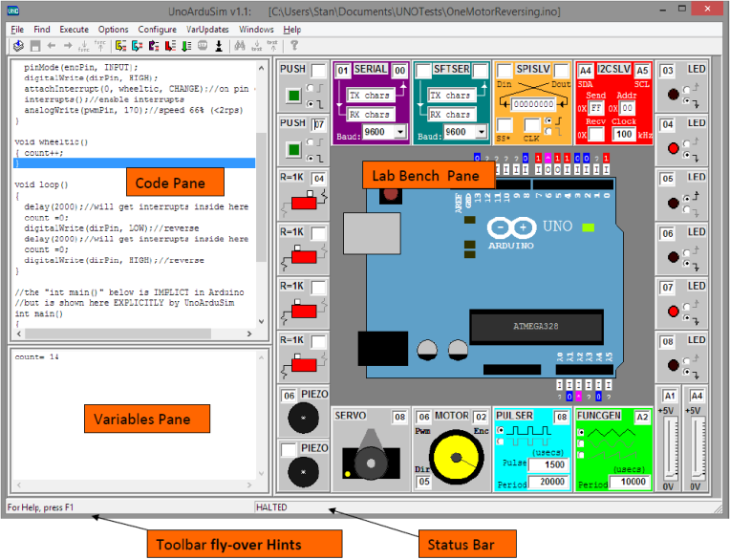Viewport: 730px width, 560px height.
Task: Select the SPISLV rising clock edge radio
Action: [548, 121]
